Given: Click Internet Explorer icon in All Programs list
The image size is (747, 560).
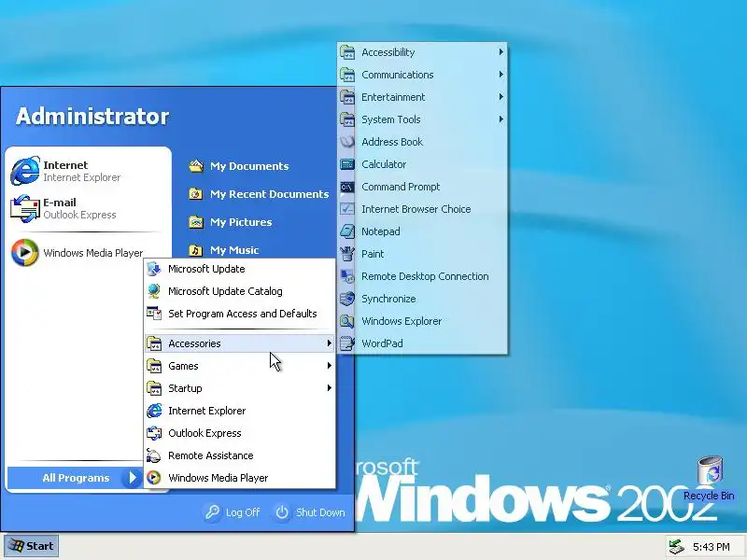Looking at the screenshot, I should [154, 411].
